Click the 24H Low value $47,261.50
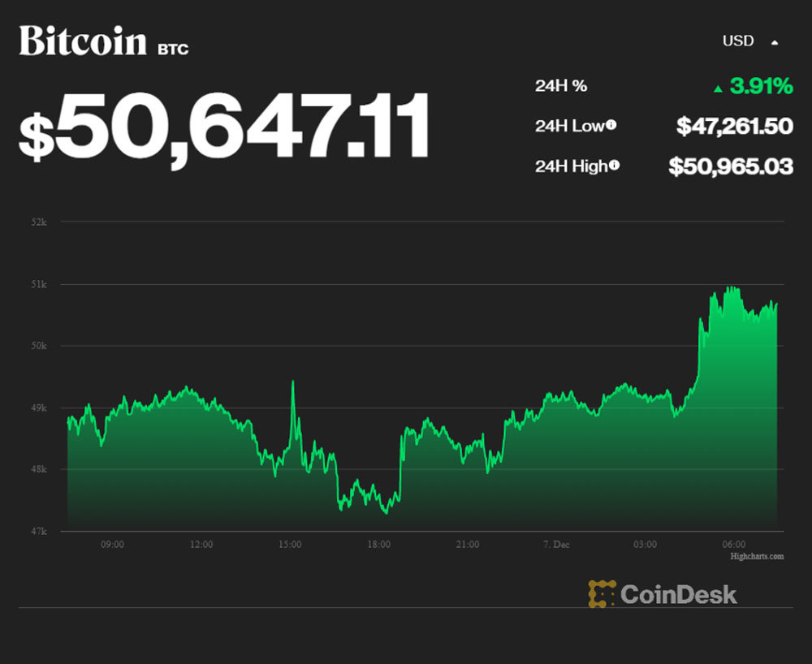Image resolution: width=812 pixels, height=664 pixels. (735, 126)
